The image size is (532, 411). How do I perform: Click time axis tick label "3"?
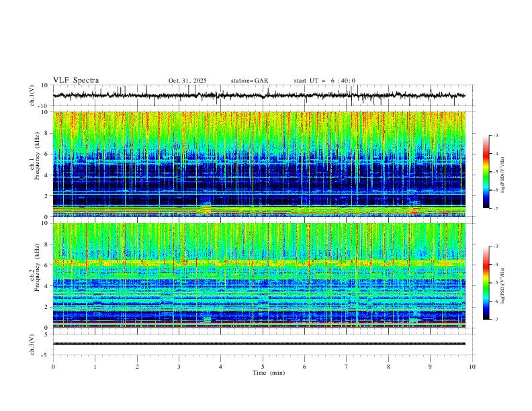[179, 367]
